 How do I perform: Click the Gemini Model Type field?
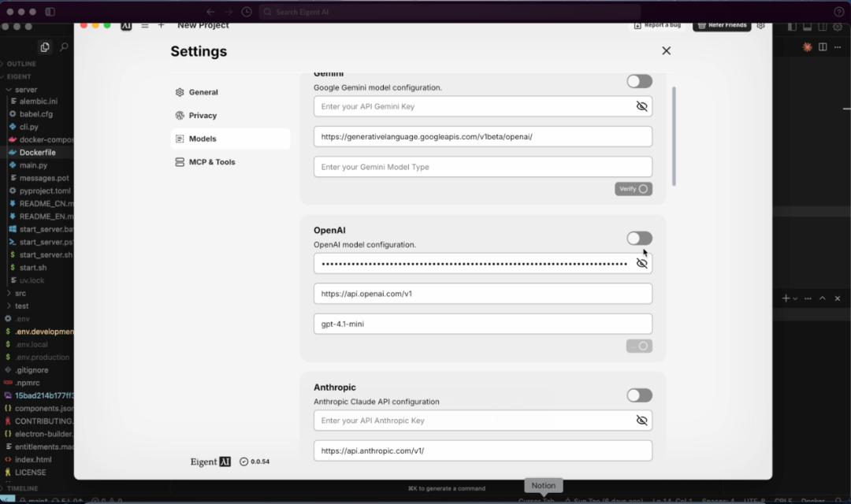coord(482,167)
